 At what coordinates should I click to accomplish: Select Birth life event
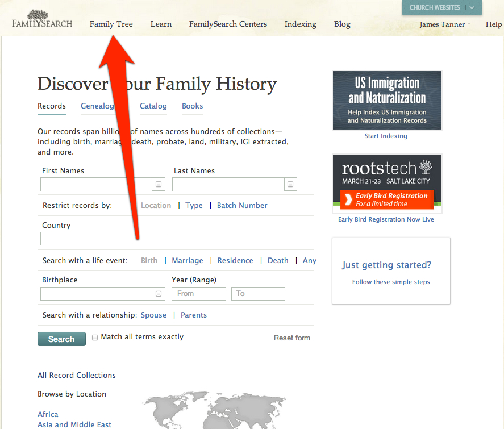[149, 260]
